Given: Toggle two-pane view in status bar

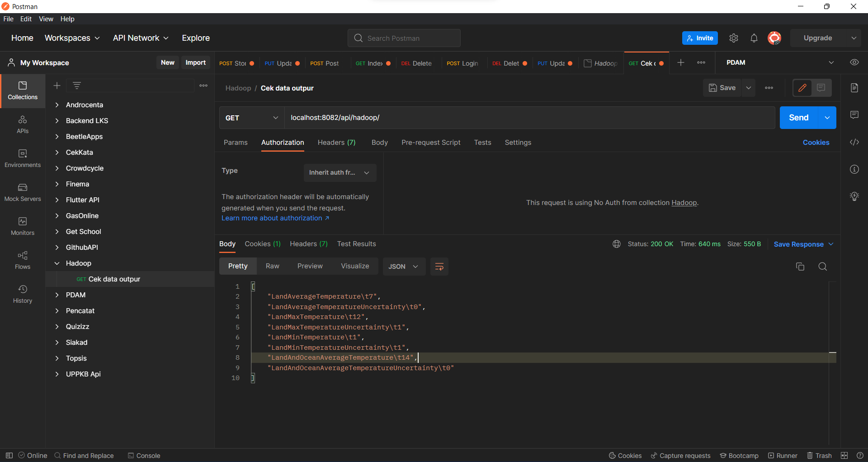Looking at the screenshot, I should tap(844, 456).
